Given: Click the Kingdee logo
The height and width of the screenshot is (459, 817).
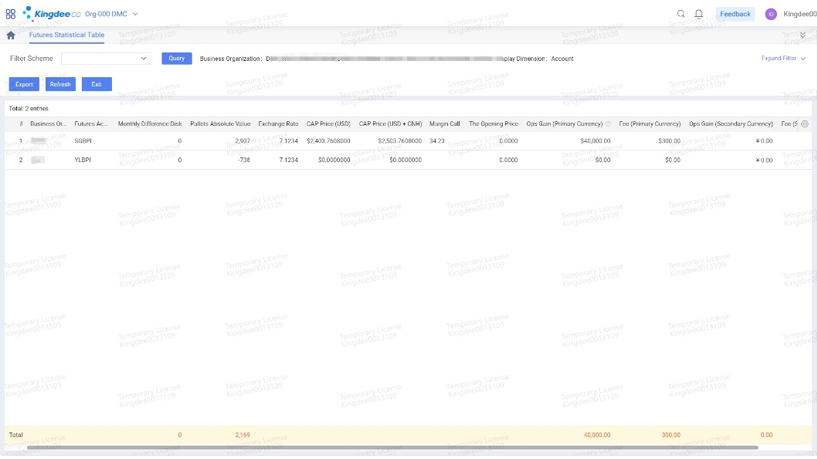Looking at the screenshot, I should [x=50, y=14].
